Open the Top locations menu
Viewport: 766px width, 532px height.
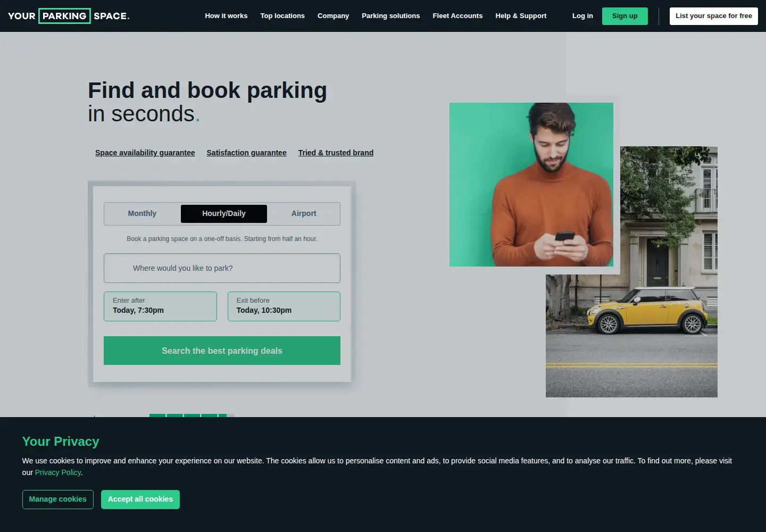pos(282,16)
